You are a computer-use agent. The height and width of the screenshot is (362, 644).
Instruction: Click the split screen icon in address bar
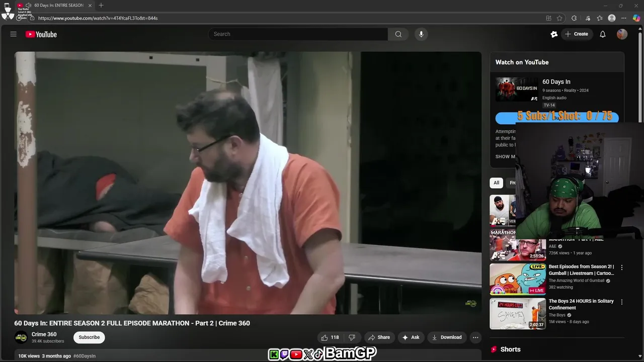pyautogui.click(x=548, y=18)
